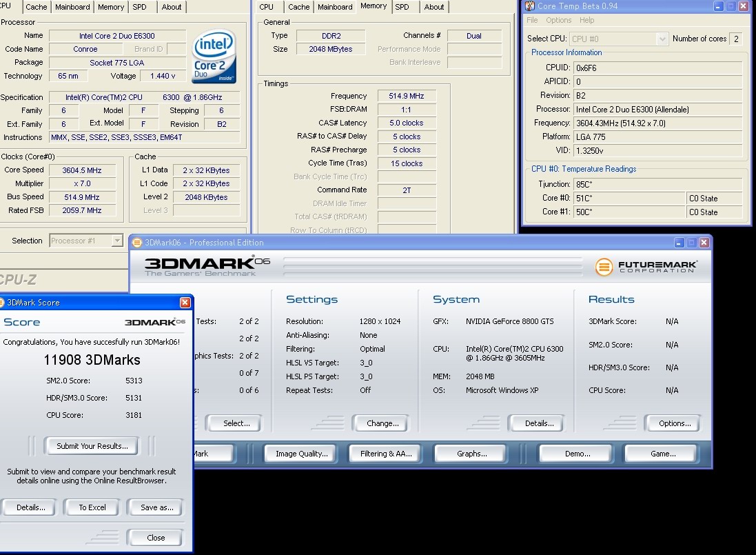Click the CAS# Latency value 5.0 clocks
This screenshot has height=555, width=756.
click(407, 123)
